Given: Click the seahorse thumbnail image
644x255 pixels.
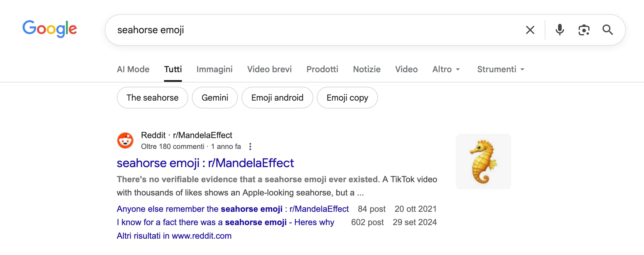Looking at the screenshot, I should pos(483,162).
